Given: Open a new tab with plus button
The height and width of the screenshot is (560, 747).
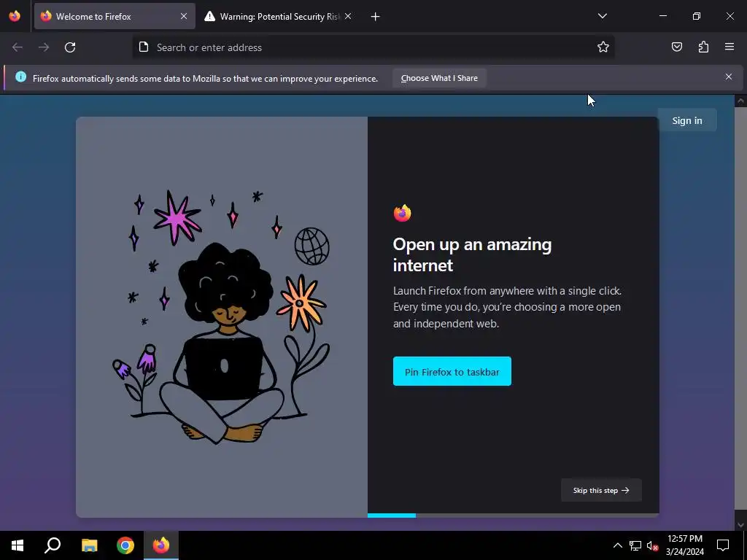Looking at the screenshot, I should [x=376, y=17].
